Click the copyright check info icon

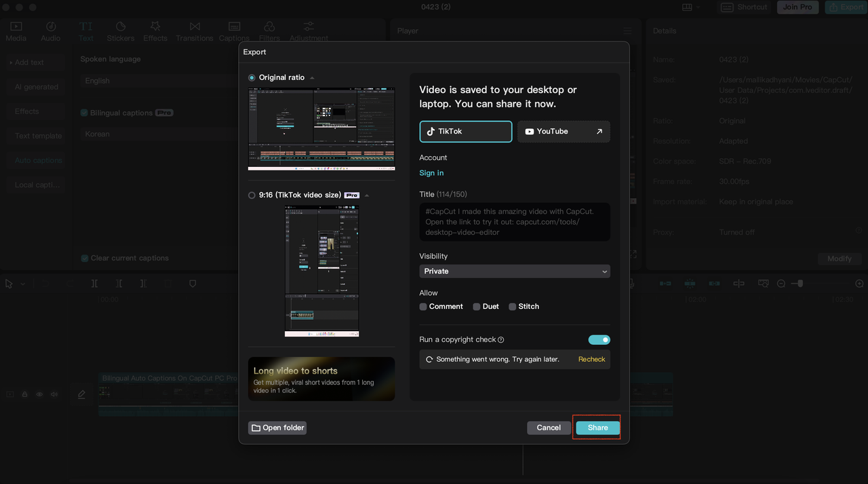(501, 339)
